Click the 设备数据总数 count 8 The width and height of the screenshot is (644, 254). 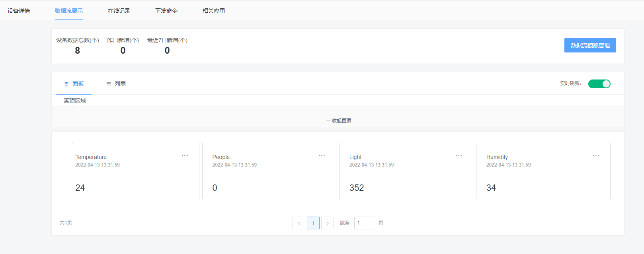point(77,50)
